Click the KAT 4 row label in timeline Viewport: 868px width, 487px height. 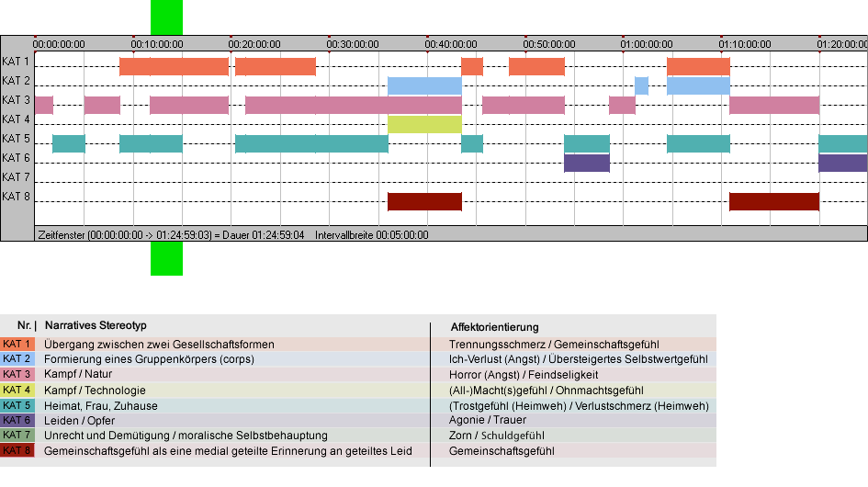(x=16, y=119)
